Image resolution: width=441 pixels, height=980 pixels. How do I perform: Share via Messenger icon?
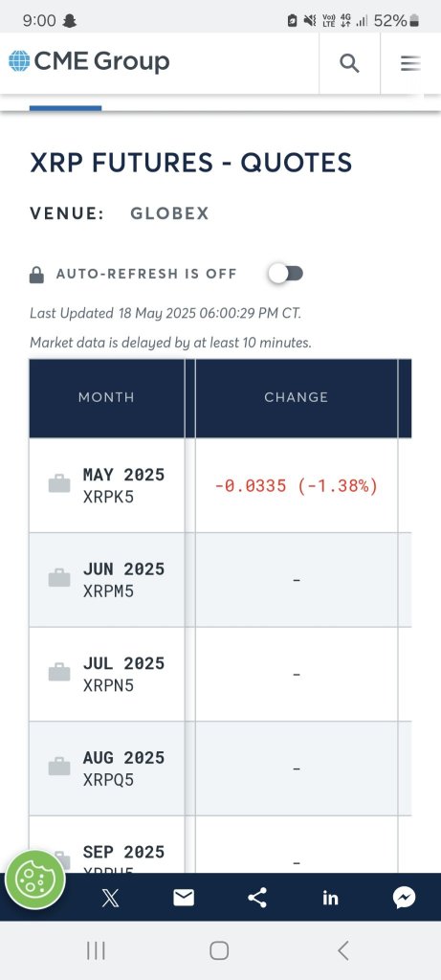point(404,898)
